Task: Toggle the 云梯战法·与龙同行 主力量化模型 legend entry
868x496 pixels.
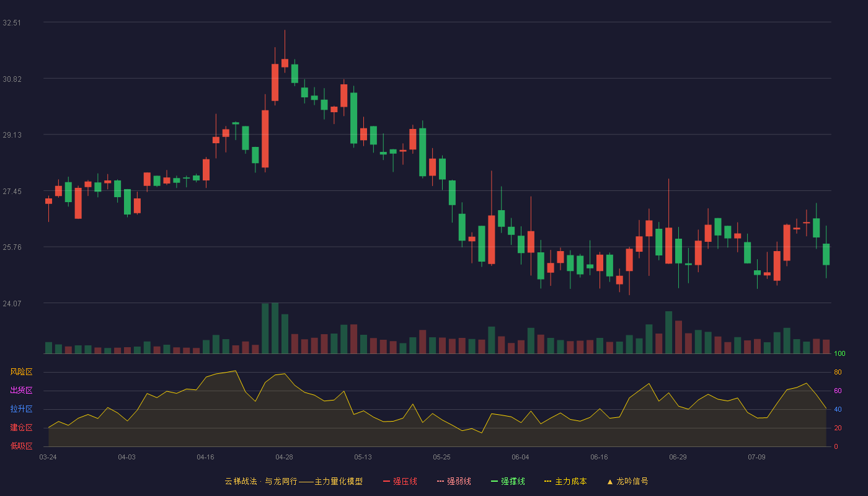Action: (293, 481)
